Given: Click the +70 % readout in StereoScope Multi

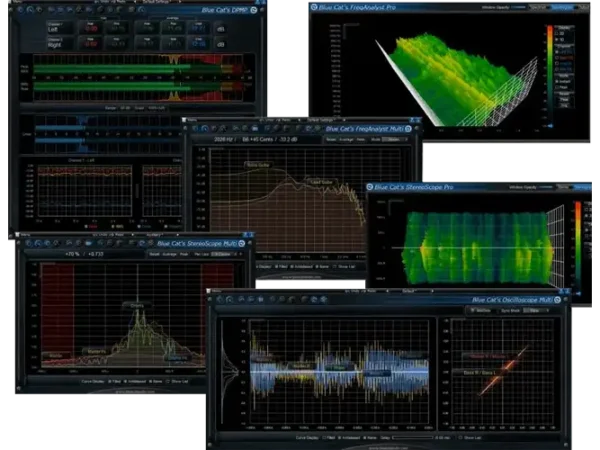Looking at the screenshot, I should pos(72,254).
